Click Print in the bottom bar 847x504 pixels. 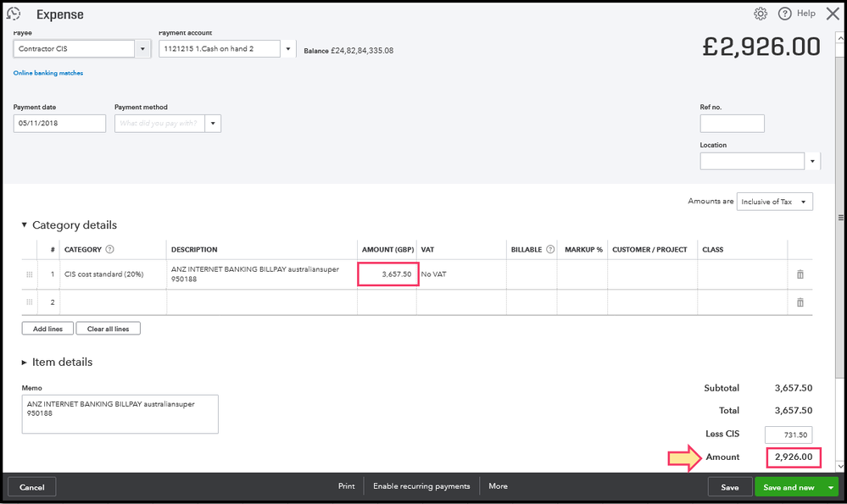pyautogui.click(x=346, y=486)
